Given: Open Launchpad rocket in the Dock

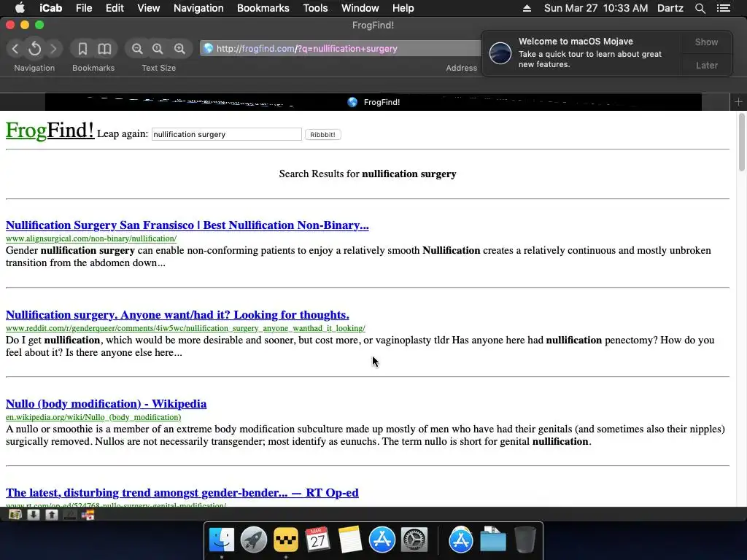Looking at the screenshot, I should (x=253, y=540).
